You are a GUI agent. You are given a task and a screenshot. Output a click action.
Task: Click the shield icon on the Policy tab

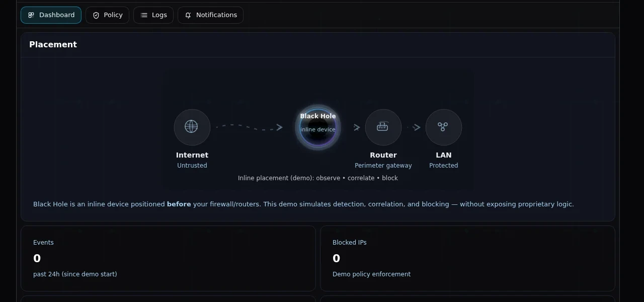point(96,15)
